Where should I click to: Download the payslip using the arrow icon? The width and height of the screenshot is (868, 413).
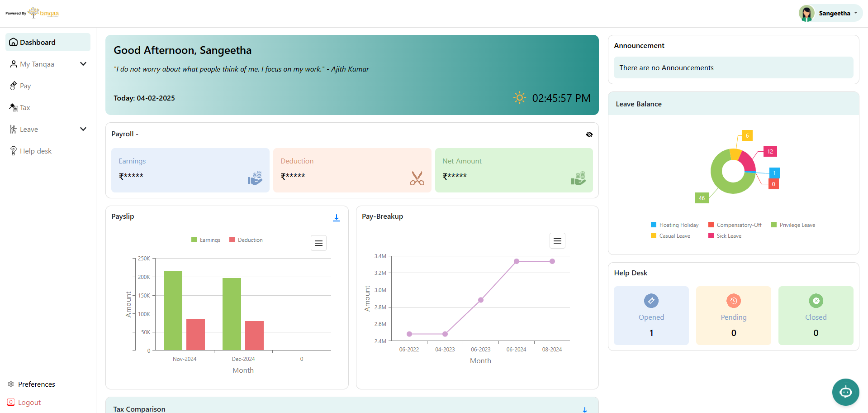(337, 218)
